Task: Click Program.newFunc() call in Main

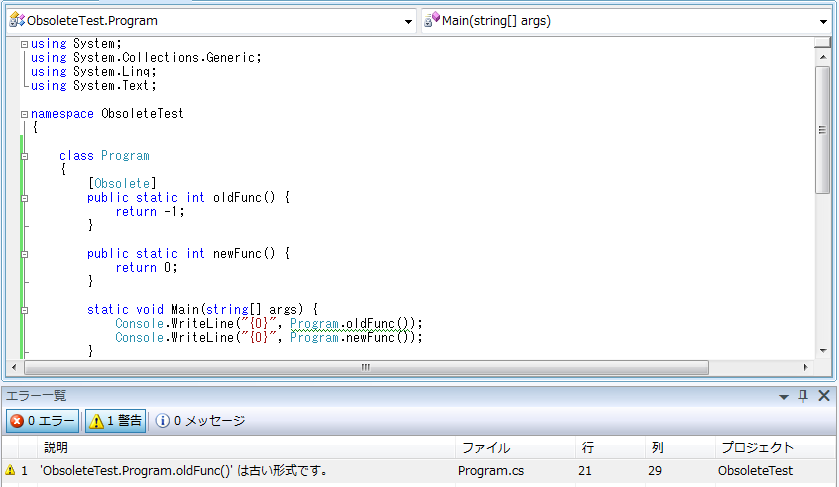Action: tap(350, 338)
